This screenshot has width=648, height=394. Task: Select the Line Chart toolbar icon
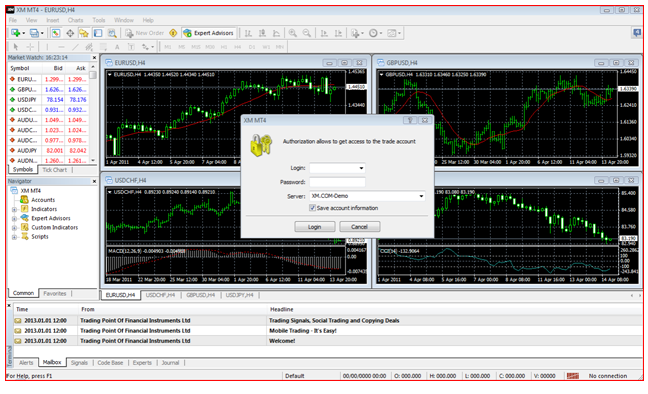click(x=276, y=33)
